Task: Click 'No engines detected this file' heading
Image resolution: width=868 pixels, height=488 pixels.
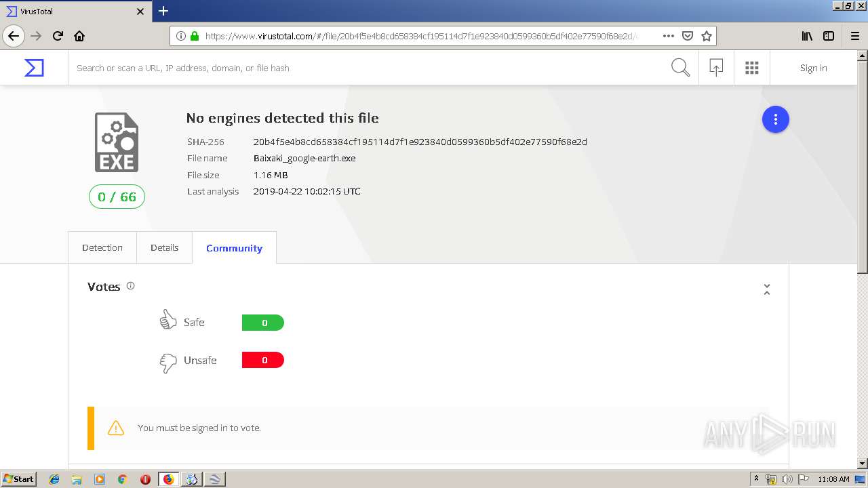Action: coord(282,118)
